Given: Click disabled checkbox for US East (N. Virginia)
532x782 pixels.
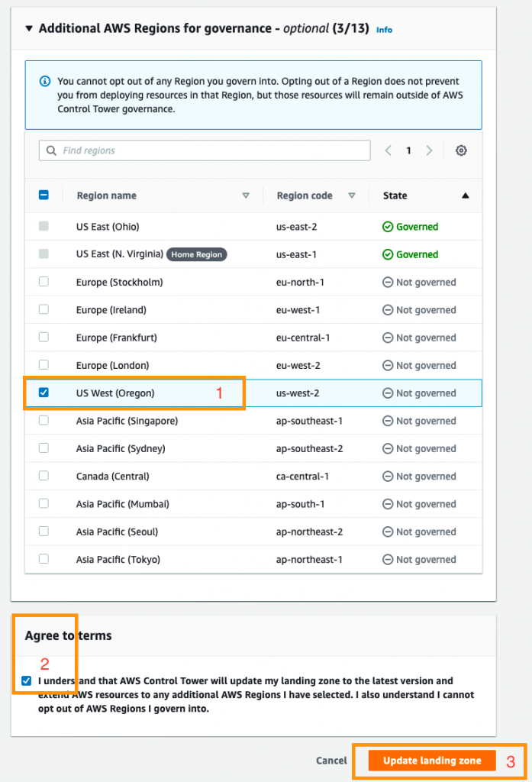Looking at the screenshot, I should [44, 254].
